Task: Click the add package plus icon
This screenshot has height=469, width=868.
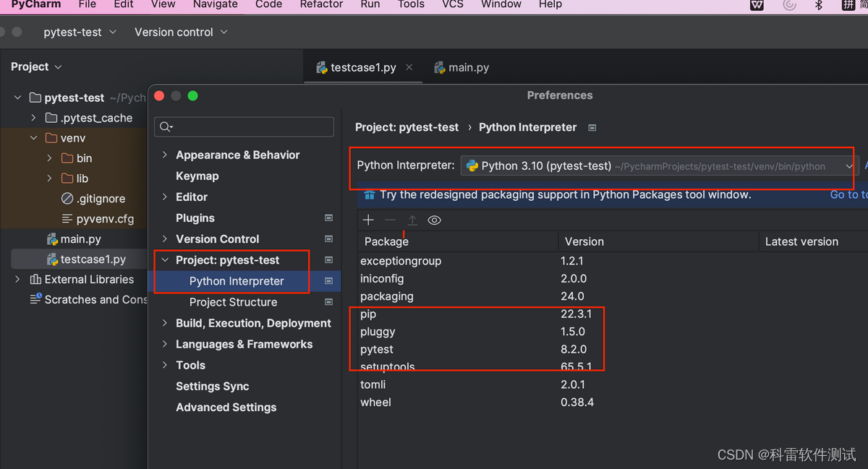Action: 369,220
